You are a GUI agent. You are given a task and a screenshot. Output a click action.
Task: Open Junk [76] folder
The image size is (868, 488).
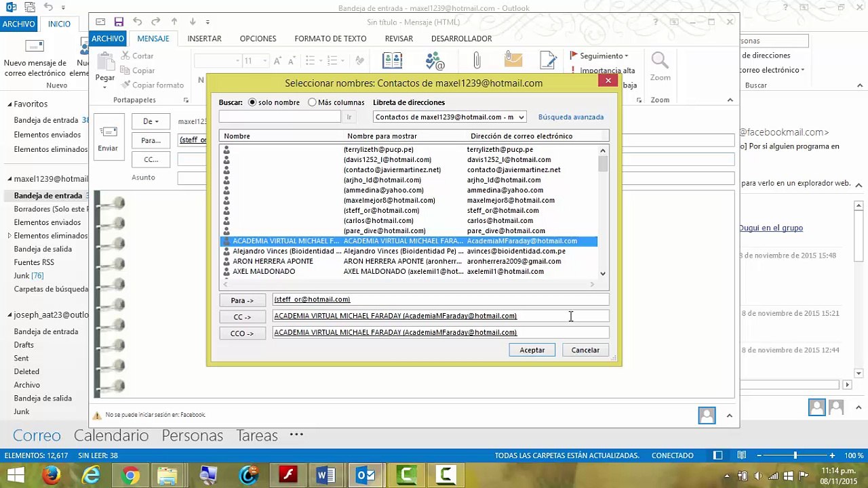(x=28, y=276)
